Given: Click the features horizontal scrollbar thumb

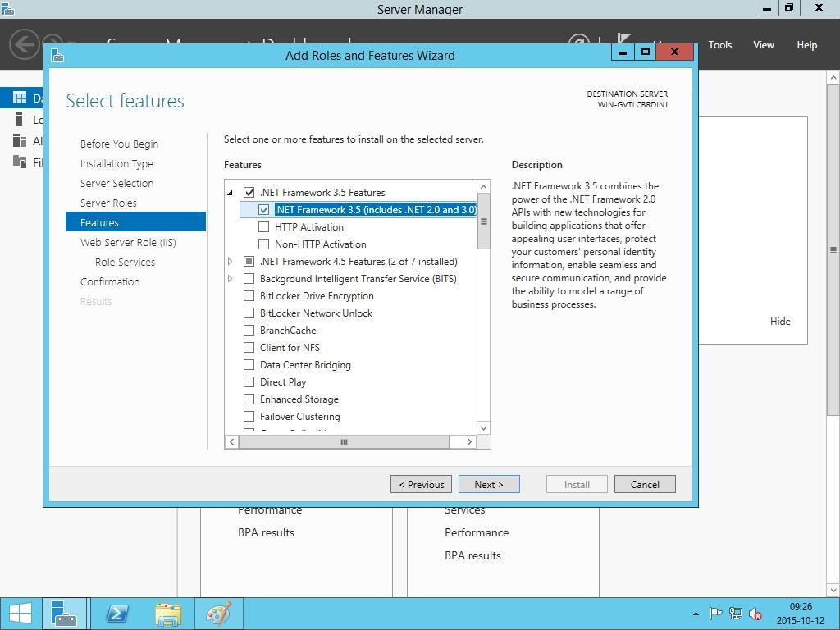Looking at the screenshot, I should (344, 442).
